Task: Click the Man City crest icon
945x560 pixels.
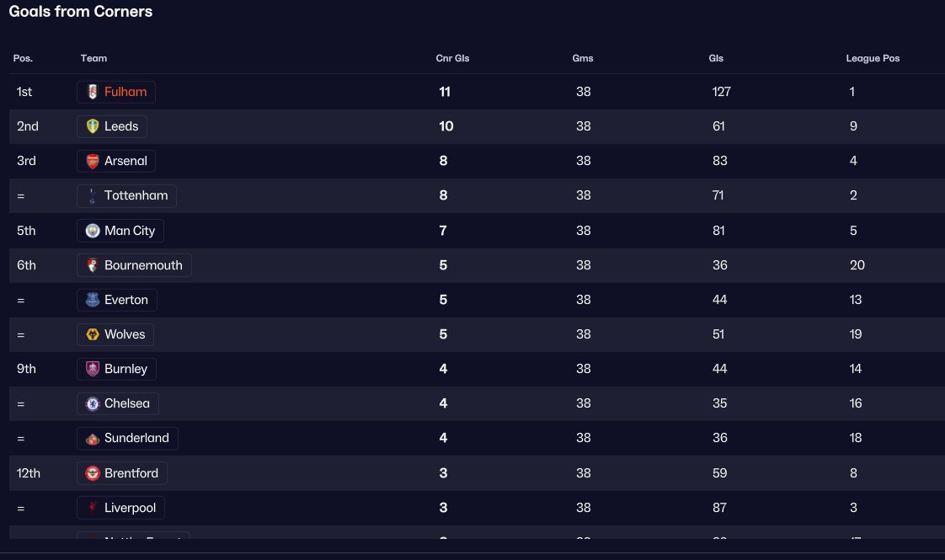Action: click(x=93, y=230)
